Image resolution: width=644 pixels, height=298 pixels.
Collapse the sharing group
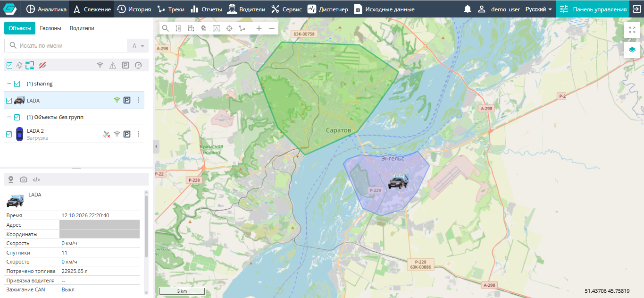click(8, 84)
